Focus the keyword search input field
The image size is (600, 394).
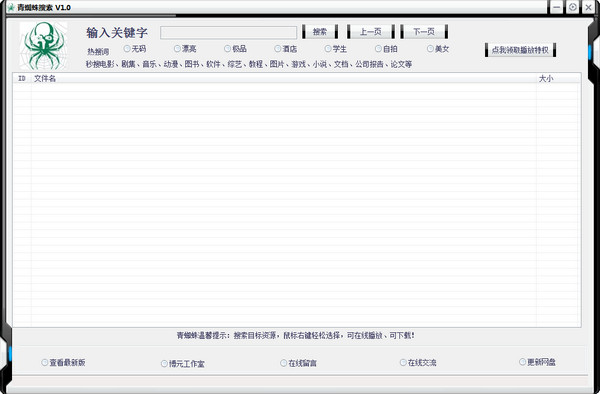tap(228, 32)
